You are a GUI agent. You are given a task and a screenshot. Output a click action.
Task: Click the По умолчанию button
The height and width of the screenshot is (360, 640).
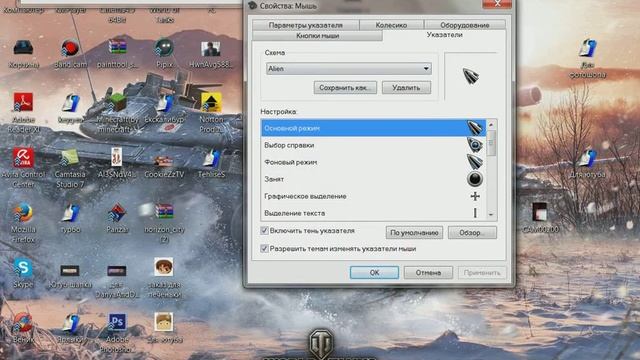tap(414, 233)
